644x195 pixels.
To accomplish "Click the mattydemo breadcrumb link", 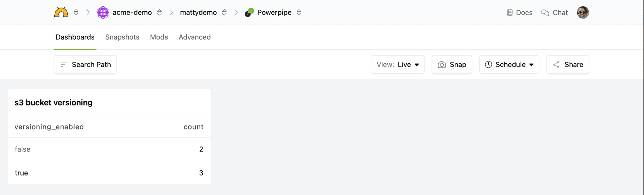I will click(198, 13).
